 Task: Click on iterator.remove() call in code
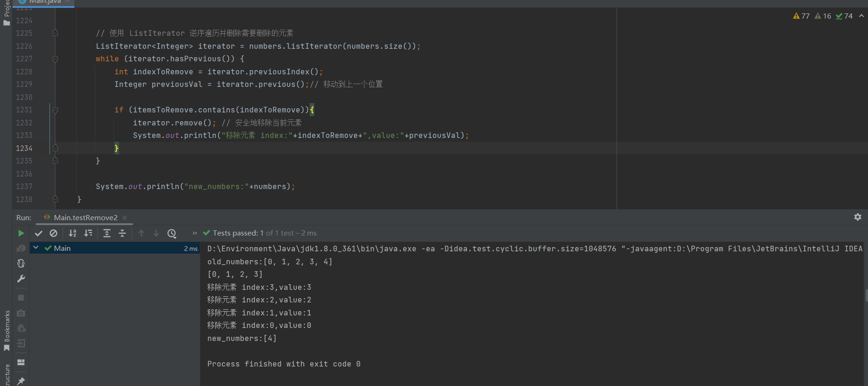[x=172, y=123]
